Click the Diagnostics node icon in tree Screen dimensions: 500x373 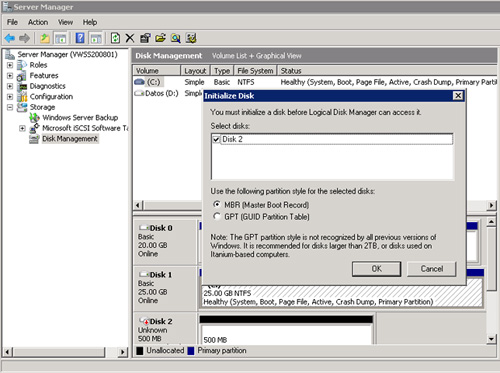pyautogui.click(x=22, y=86)
